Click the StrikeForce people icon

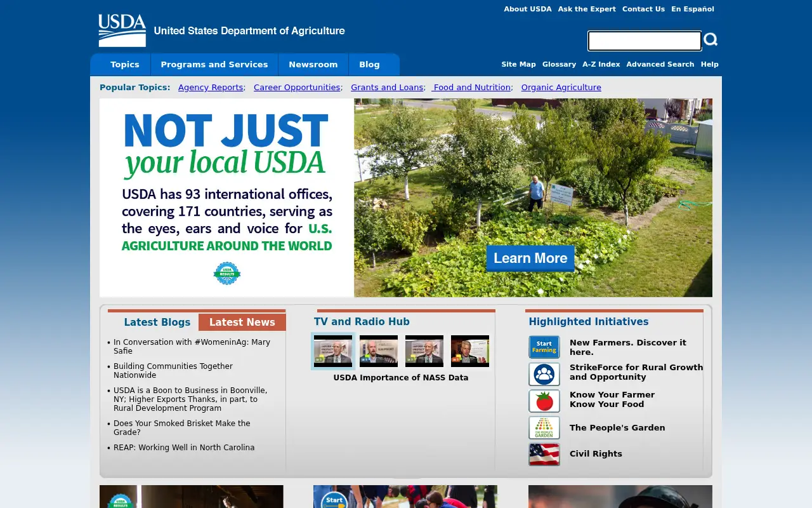pyautogui.click(x=544, y=374)
